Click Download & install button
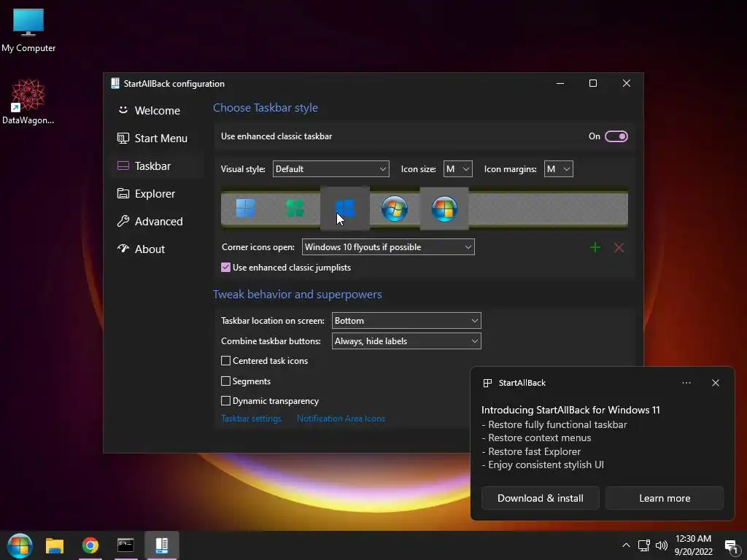747x560 pixels. (x=541, y=498)
